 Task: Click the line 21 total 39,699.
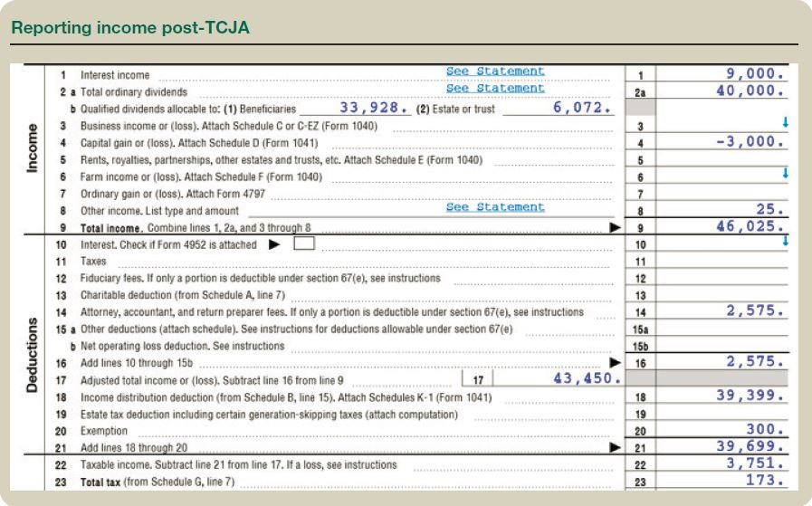pyautogui.click(x=750, y=446)
